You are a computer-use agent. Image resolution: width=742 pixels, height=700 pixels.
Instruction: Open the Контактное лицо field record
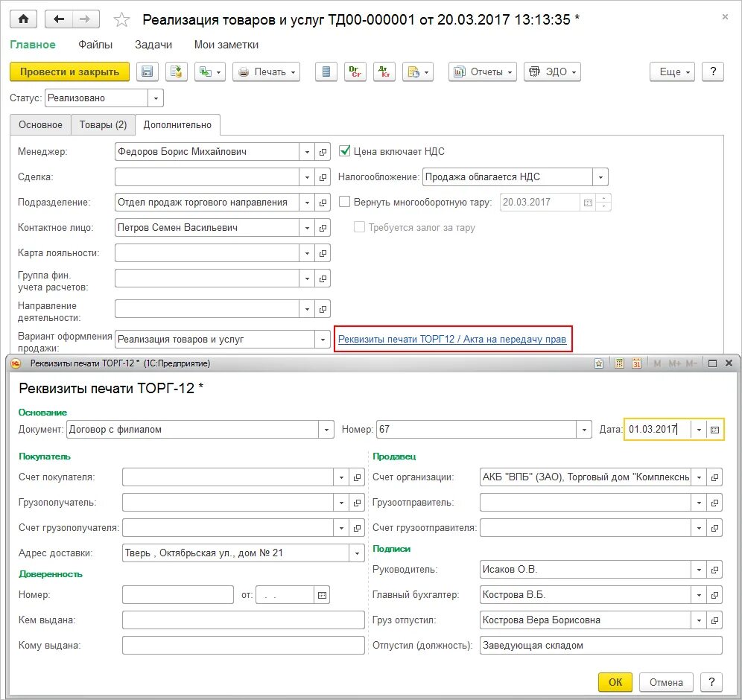click(323, 228)
